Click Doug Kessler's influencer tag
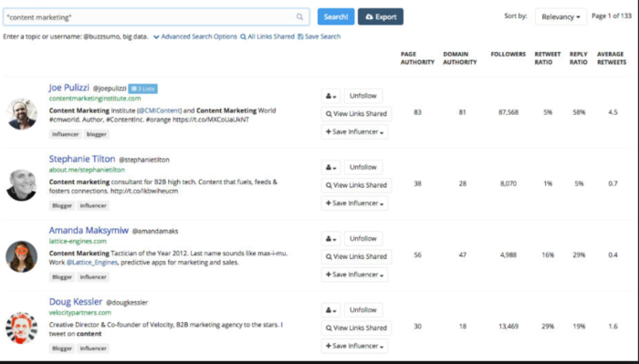The height and width of the screenshot is (364, 639). pyautogui.click(x=93, y=348)
